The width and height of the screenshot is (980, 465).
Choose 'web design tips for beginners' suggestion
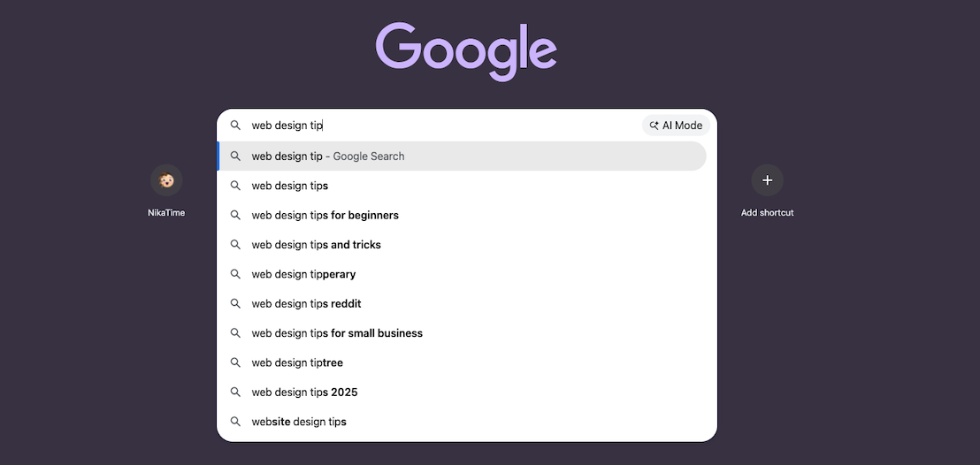(x=325, y=215)
